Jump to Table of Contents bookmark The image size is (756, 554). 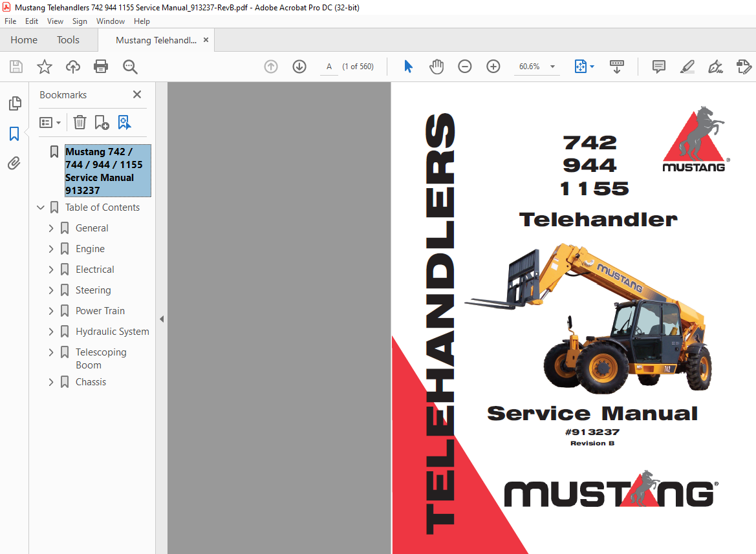[103, 208]
